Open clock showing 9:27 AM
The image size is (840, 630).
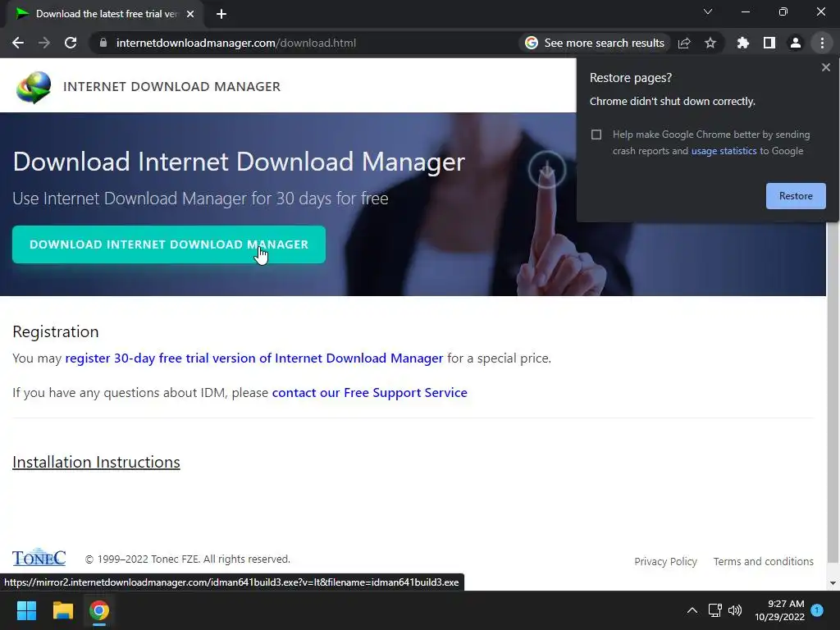click(779, 610)
